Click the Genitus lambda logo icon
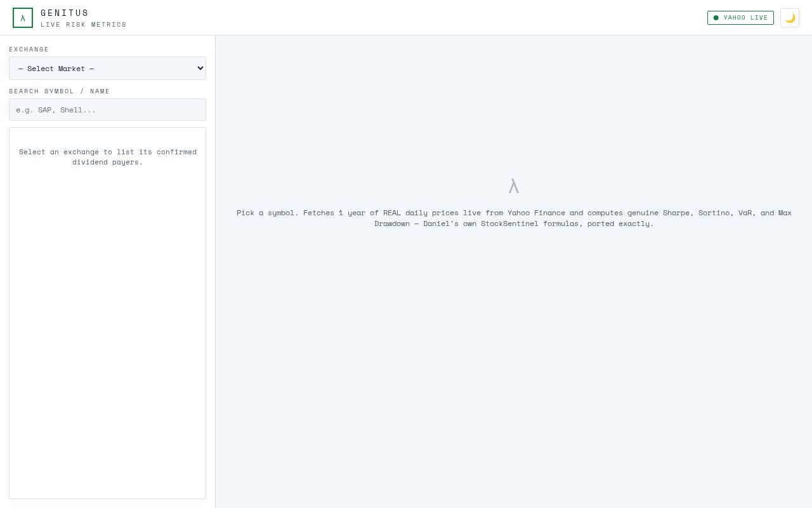The width and height of the screenshot is (812, 508). (23, 18)
